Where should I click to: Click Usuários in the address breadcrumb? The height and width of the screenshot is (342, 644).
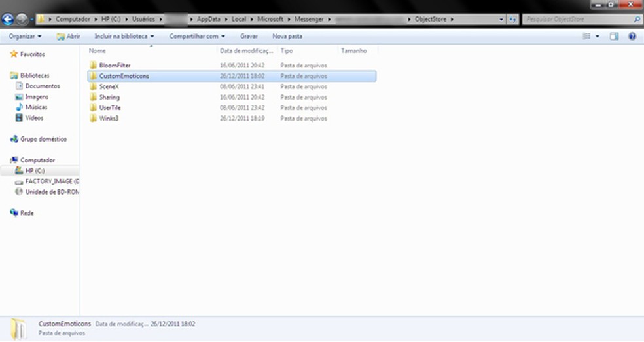pos(143,19)
